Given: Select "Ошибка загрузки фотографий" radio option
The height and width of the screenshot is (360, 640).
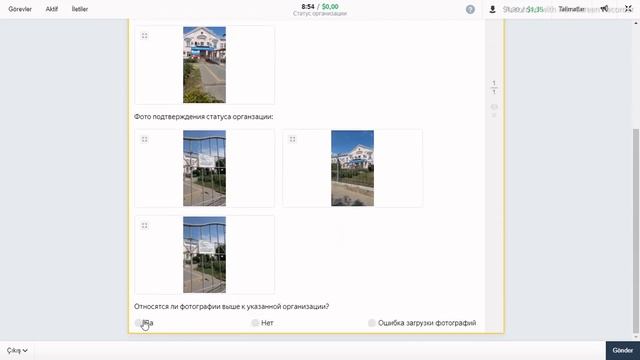Looking at the screenshot, I should tap(371, 323).
